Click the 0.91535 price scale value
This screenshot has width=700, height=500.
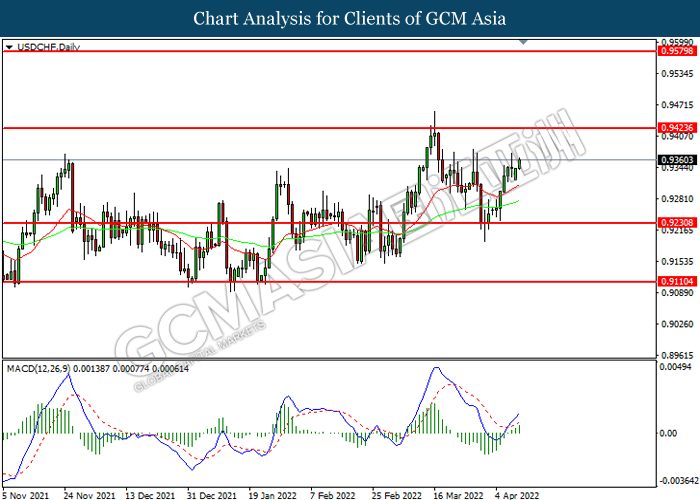[x=677, y=261]
